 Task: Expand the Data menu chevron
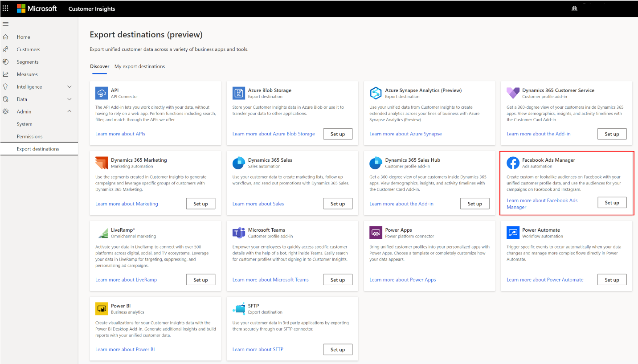pos(70,99)
